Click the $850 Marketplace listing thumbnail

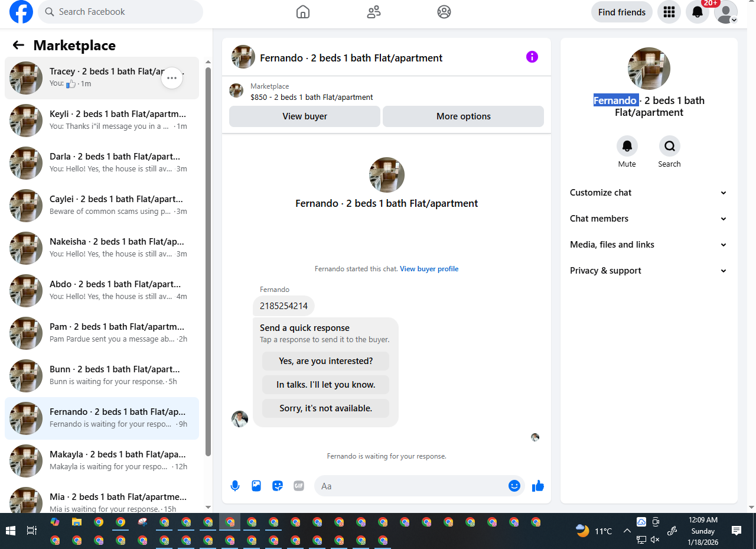pyautogui.click(x=236, y=90)
